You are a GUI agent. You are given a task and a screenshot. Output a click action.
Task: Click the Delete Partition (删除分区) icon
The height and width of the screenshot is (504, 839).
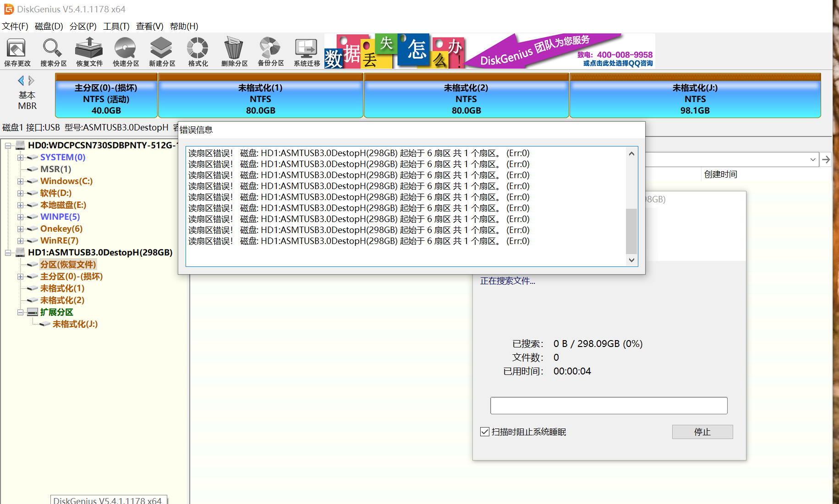point(234,52)
